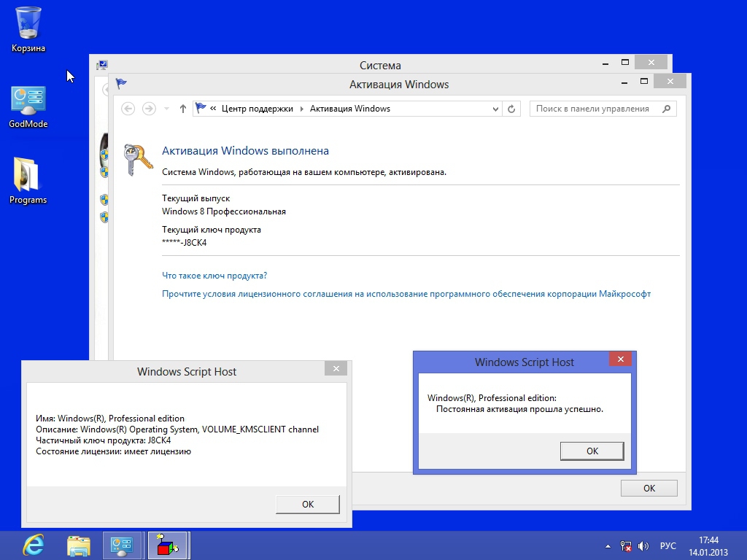Viewport: 747px width, 560px height.
Task: Click Частичный ключ продукта: J8CK4 line
Action: (104, 440)
